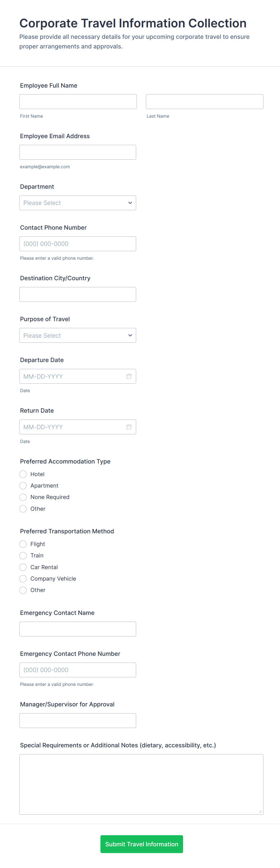Viewport: 280px width, 868px height.
Task: Choose None Required accommodation
Action: tap(23, 497)
